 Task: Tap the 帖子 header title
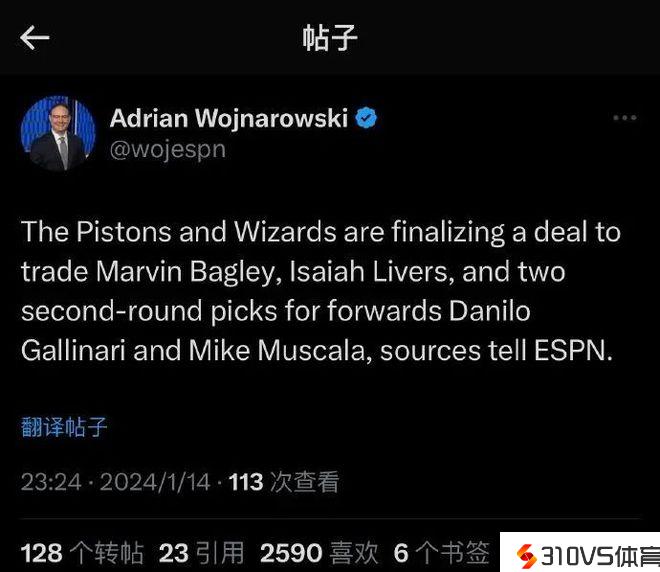pyautogui.click(x=330, y=38)
